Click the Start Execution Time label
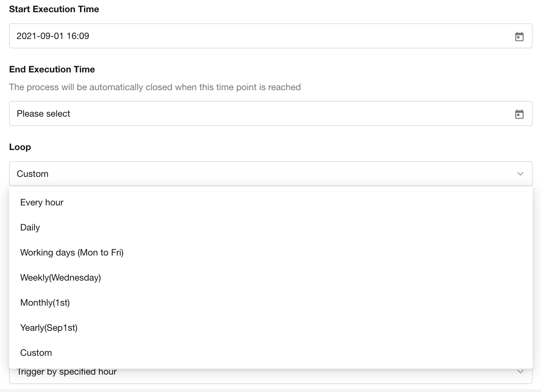541x392 pixels. 54,9
